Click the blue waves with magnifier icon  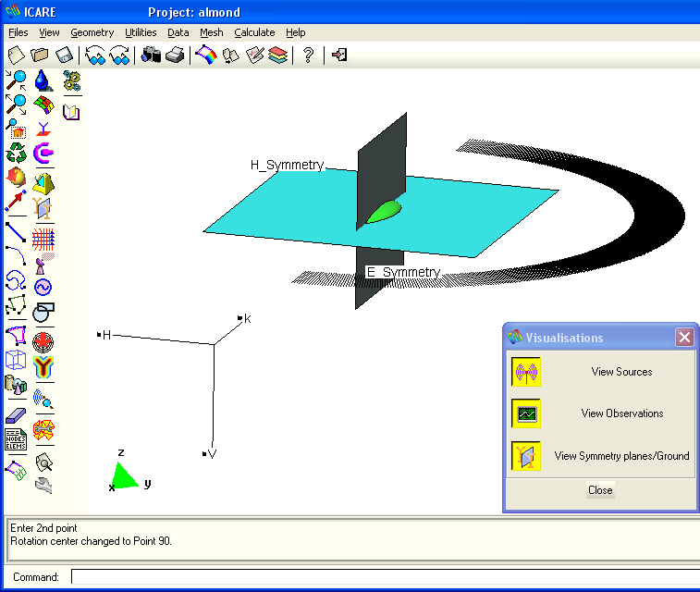43,399
